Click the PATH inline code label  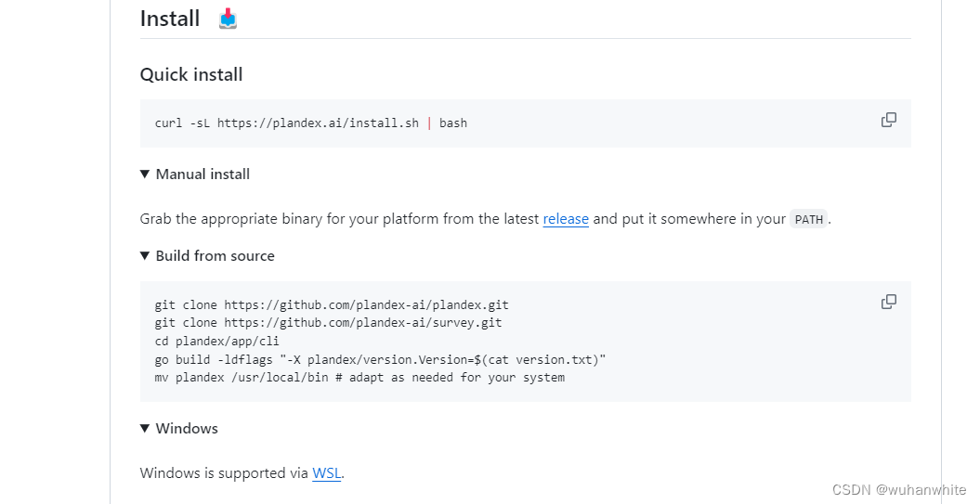click(809, 219)
